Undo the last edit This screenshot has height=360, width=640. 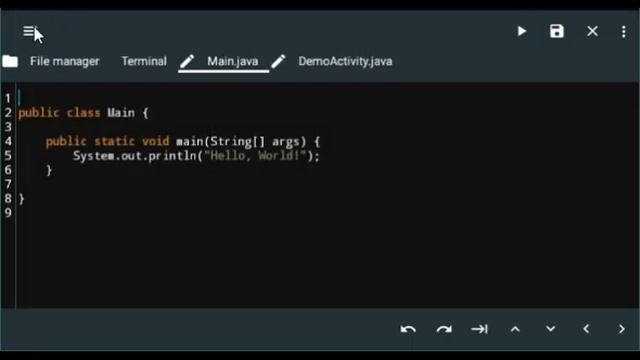tap(408, 329)
